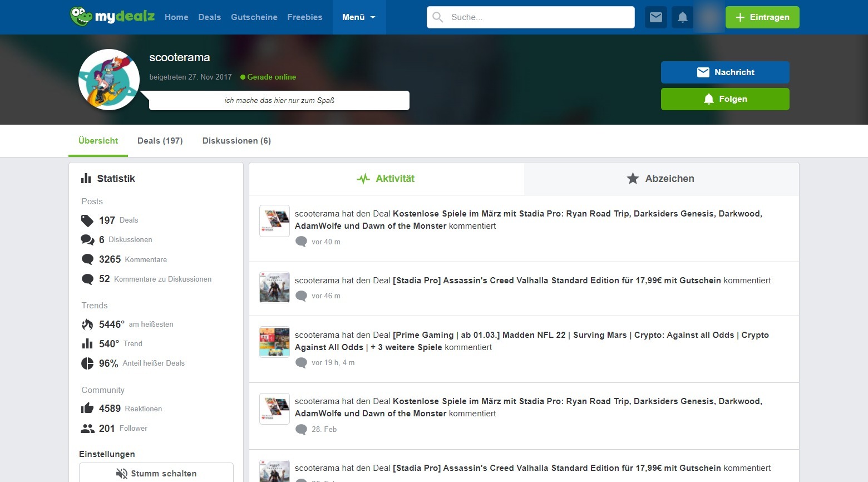
Task: Click the scooterama username heading
Action: [x=180, y=57]
